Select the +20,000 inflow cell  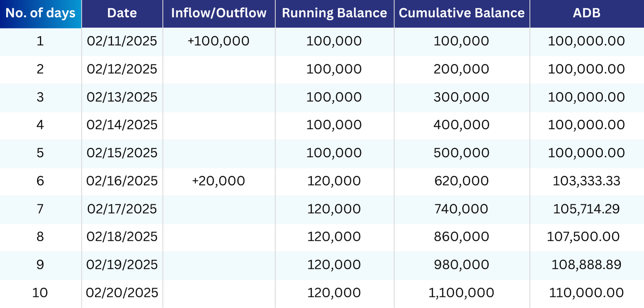[x=219, y=181]
